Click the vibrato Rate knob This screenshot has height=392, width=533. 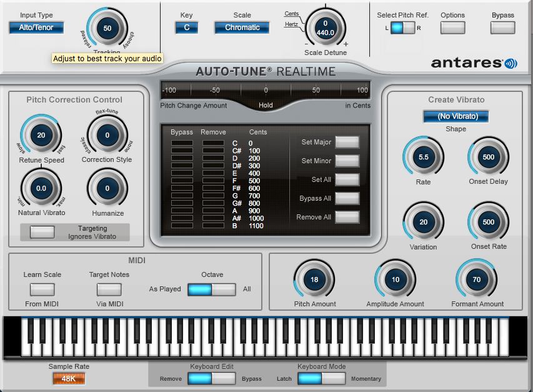[424, 157]
